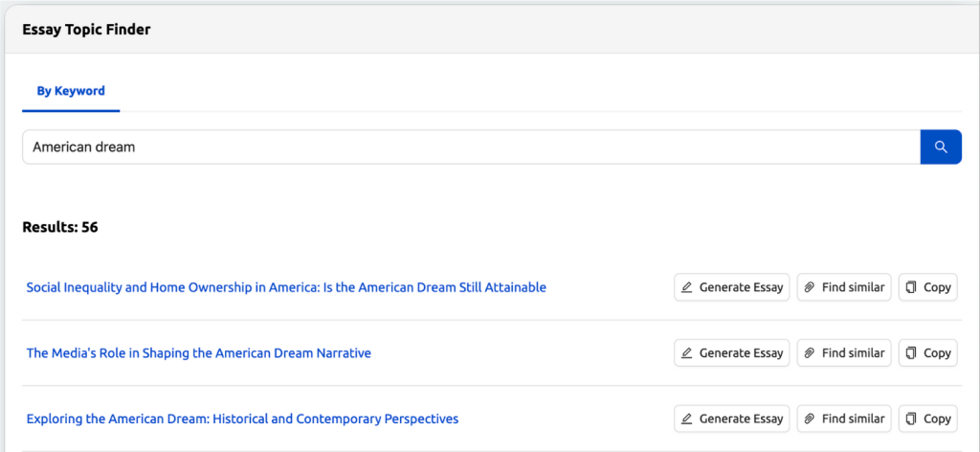Click paperclip icon for Exploring the American Dream
Image resolution: width=980 pixels, height=452 pixels.
click(x=810, y=418)
